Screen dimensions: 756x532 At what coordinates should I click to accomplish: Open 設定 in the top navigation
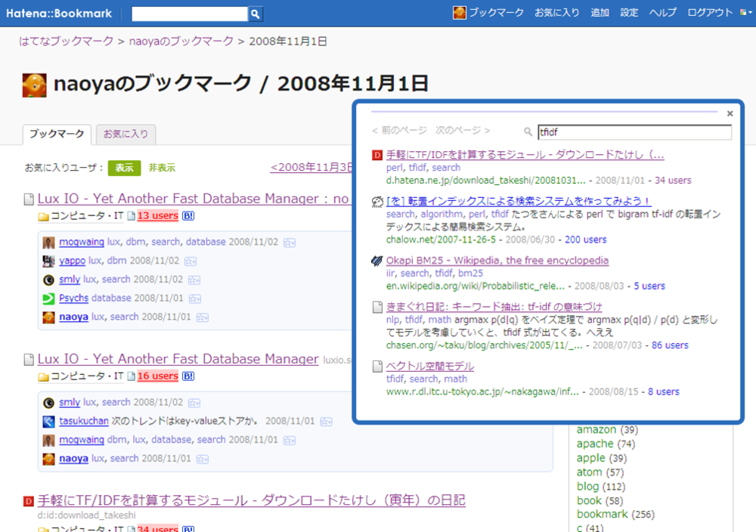(629, 13)
